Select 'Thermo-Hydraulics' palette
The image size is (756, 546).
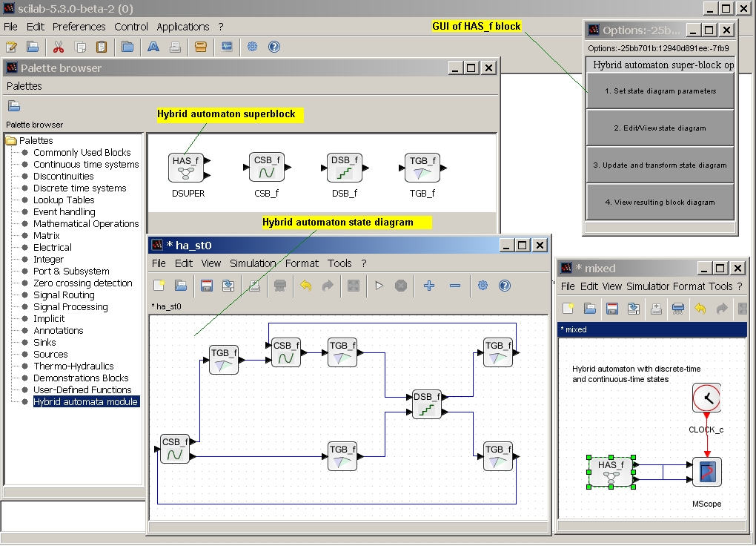click(73, 366)
